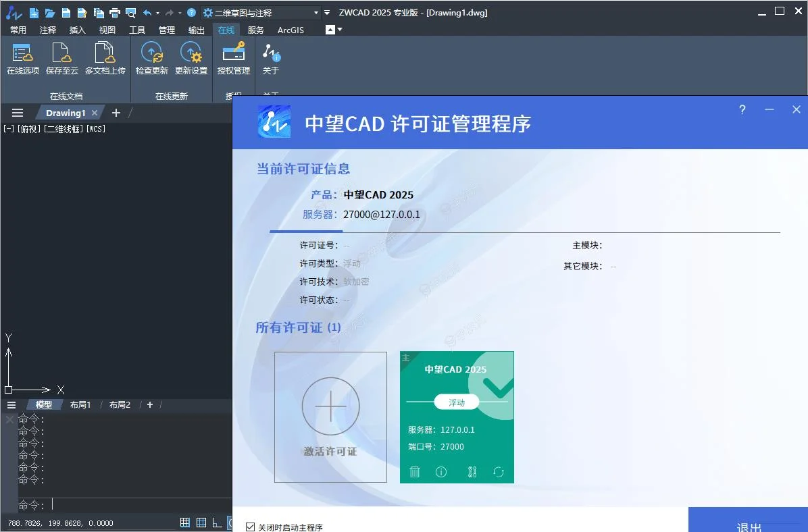Screen dimensions: 808x532
Task: Click the refresh license icon on green card
Action: click(x=499, y=472)
